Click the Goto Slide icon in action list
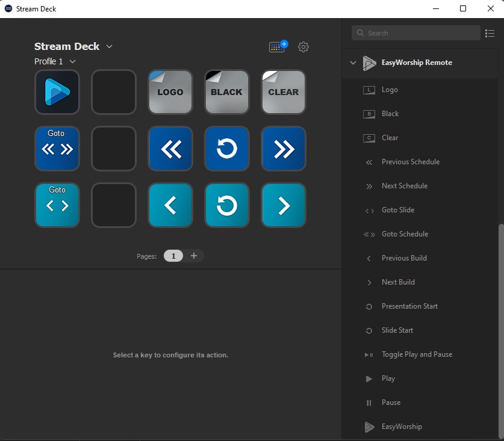The height and width of the screenshot is (441, 504). [x=369, y=211]
